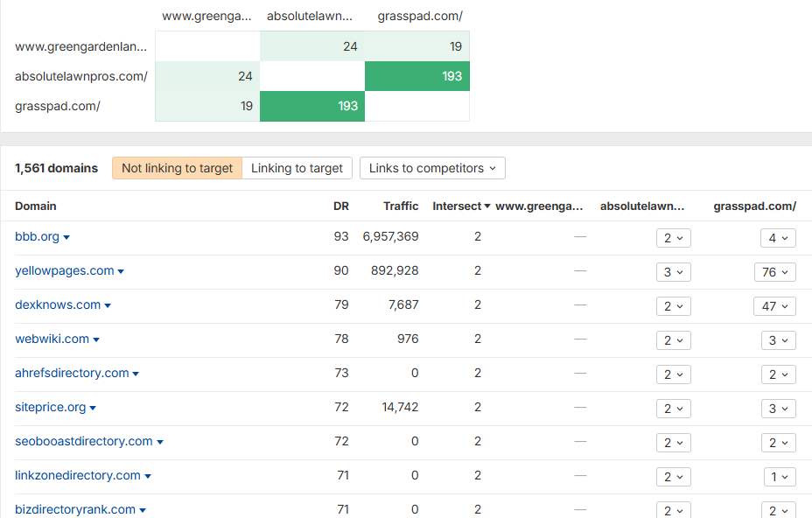Open the bizdirectoryrank.com domain link
The height and width of the screenshot is (518, 812).
(x=75, y=509)
